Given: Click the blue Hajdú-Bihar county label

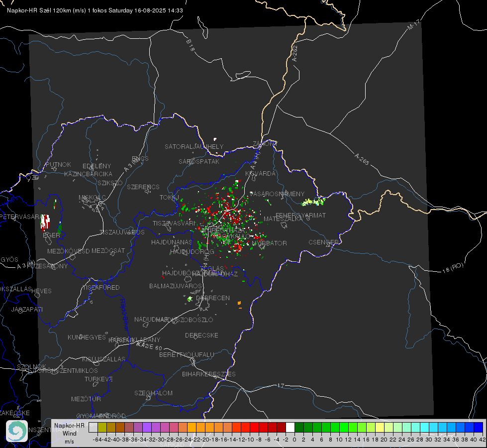Looking at the screenshot, I should [x=124, y=315].
